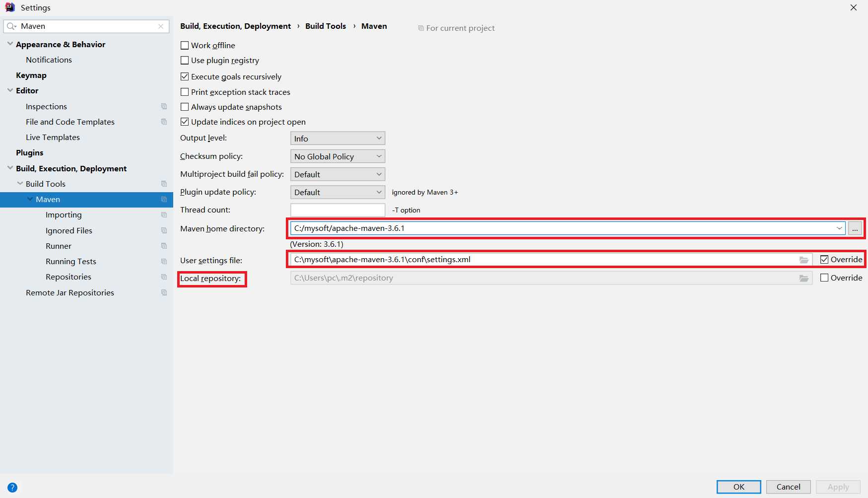Click the project-level icon beside File and Code Templates

pos(164,122)
